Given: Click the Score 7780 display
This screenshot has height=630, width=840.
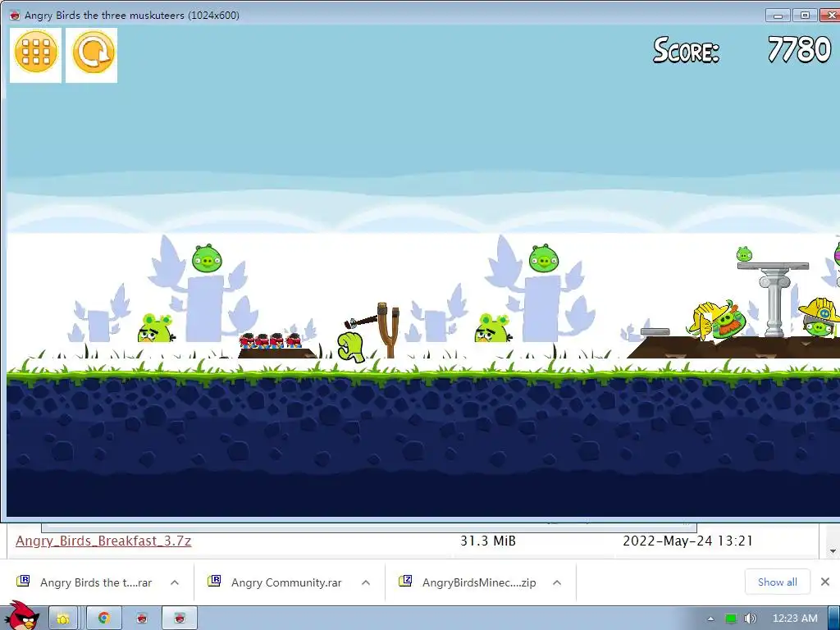Looking at the screenshot, I should pyautogui.click(x=742, y=50).
